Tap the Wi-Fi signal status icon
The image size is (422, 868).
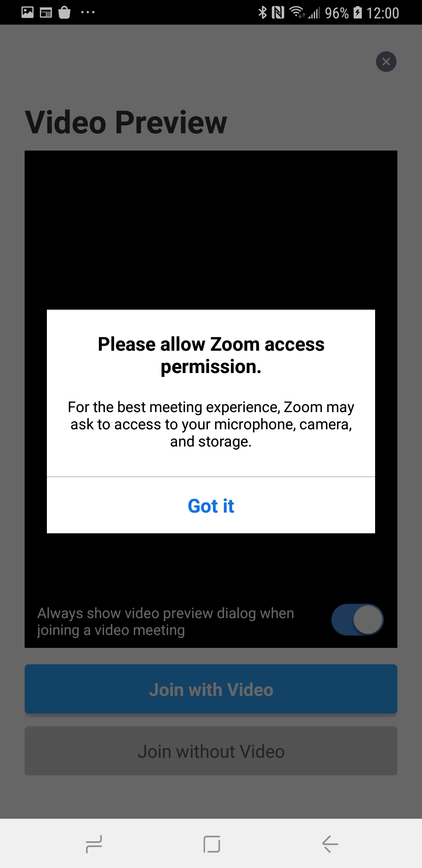(297, 13)
